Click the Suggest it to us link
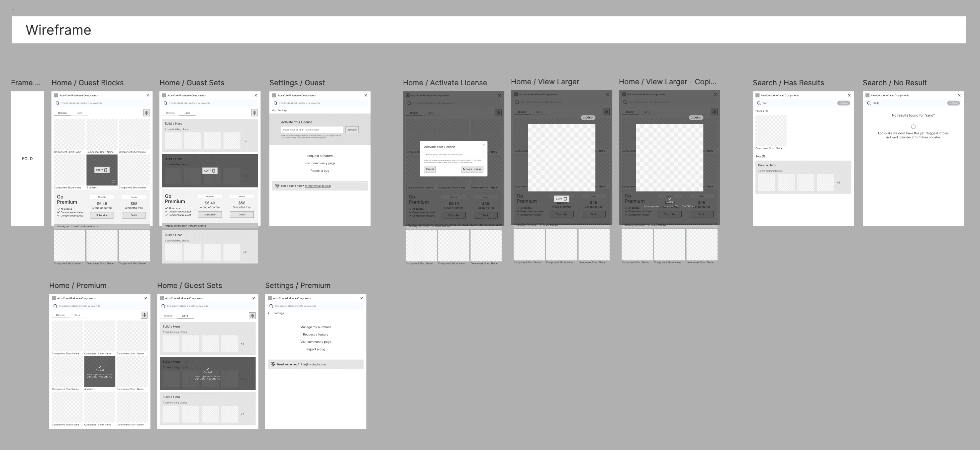This screenshot has width=980, height=450. (x=937, y=133)
